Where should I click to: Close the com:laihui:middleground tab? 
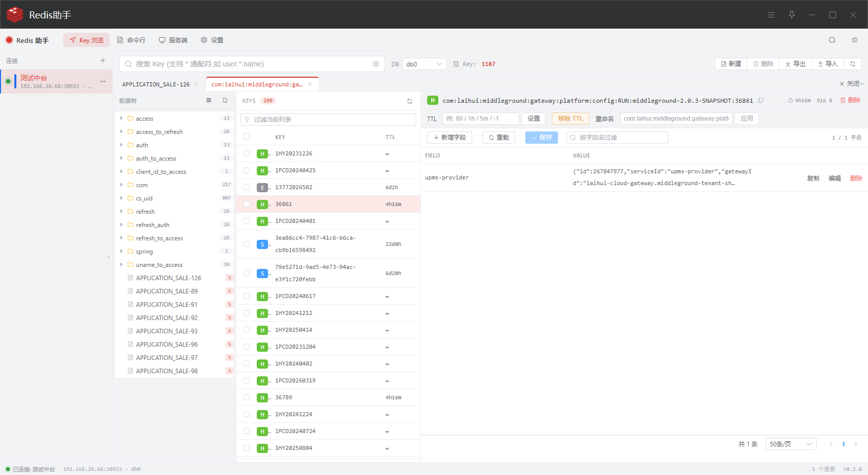[310, 84]
